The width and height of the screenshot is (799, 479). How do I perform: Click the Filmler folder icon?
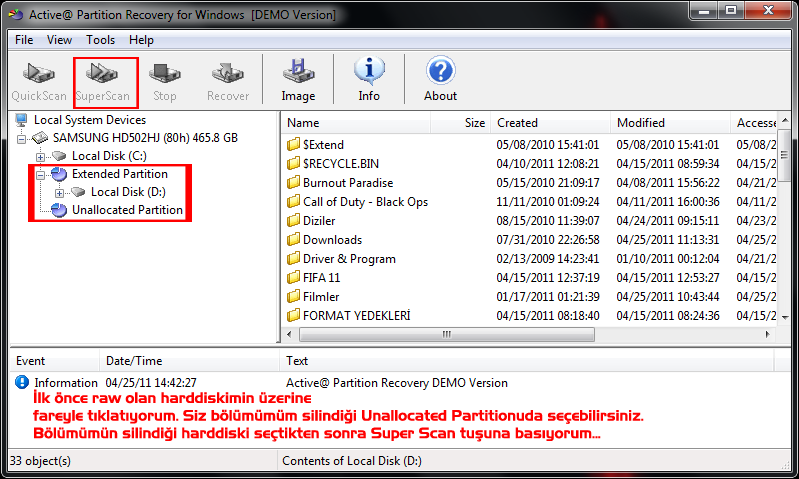click(x=293, y=296)
